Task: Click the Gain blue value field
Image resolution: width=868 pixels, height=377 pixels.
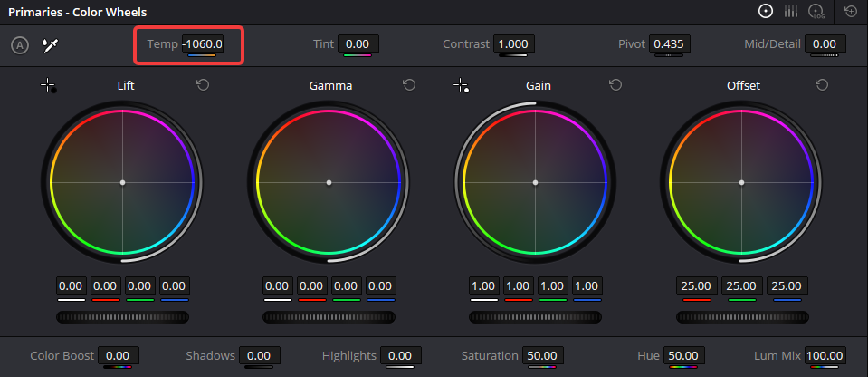Action: [587, 286]
